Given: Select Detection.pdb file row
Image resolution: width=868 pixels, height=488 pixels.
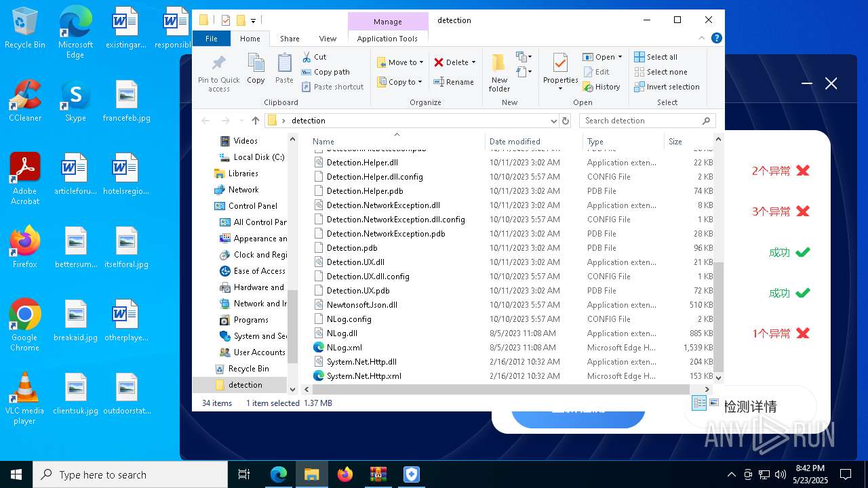Looking at the screenshot, I should (x=513, y=247).
